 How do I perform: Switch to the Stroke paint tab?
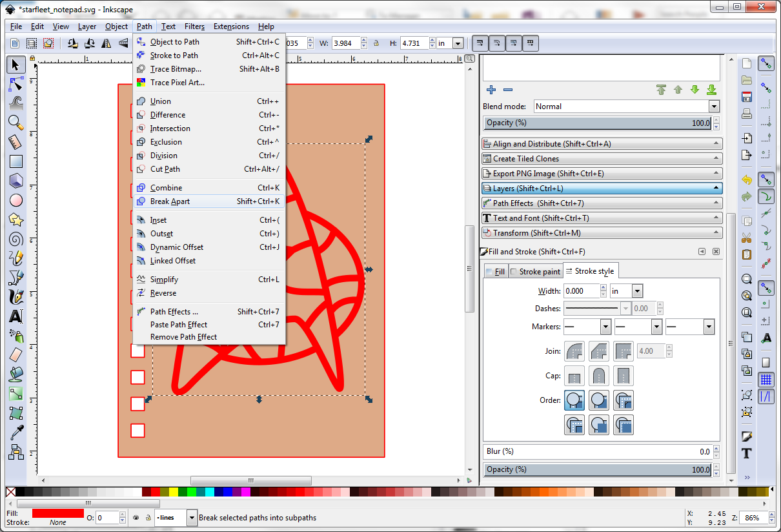535,272
